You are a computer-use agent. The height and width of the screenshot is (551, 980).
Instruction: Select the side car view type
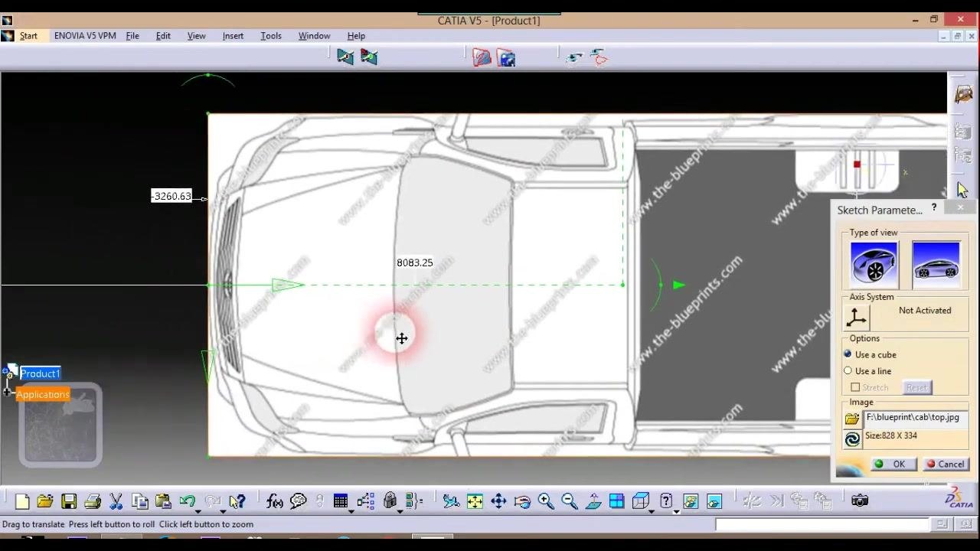[936, 263]
